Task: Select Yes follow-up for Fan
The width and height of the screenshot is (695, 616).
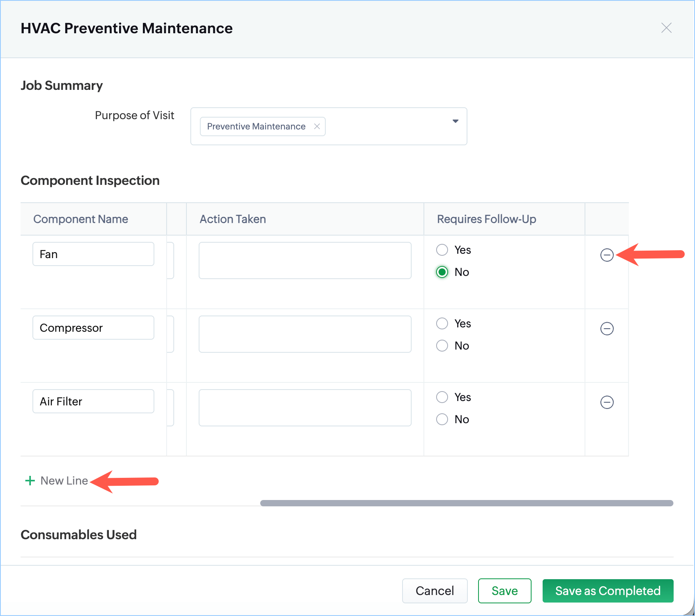Action: pyautogui.click(x=442, y=250)
